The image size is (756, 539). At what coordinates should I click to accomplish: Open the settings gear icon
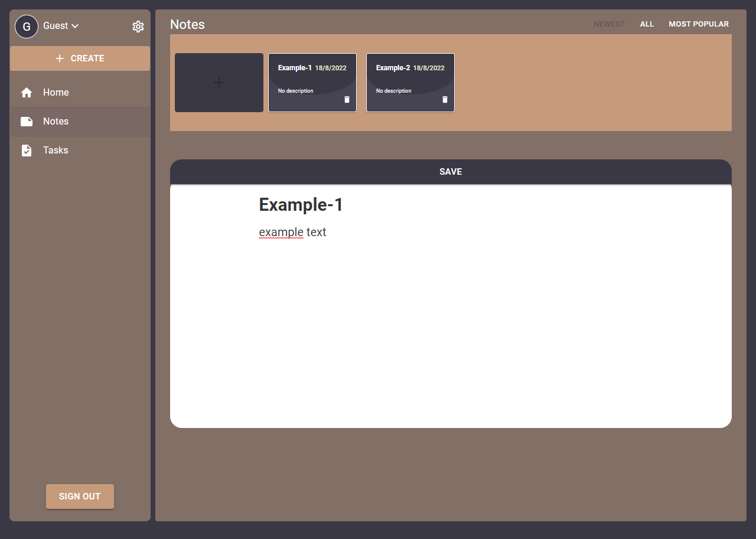pos(138,26)
